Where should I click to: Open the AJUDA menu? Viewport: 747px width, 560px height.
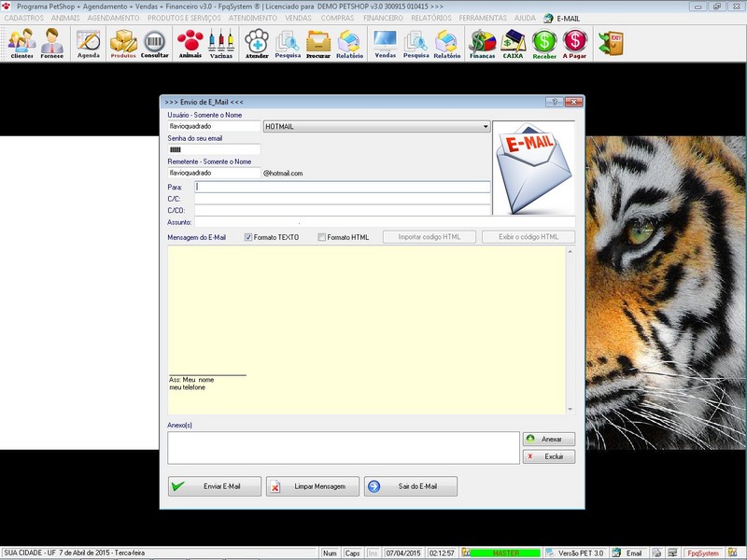click(525, 18)
